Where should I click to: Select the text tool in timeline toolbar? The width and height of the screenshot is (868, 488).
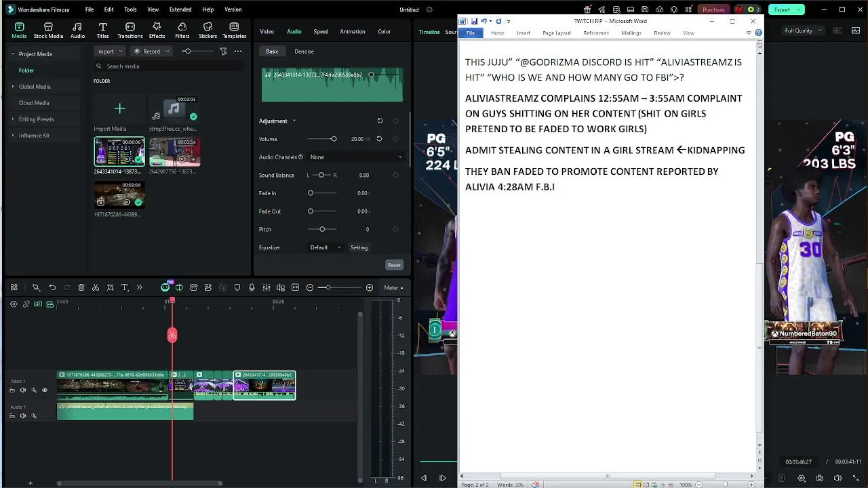click(125, 287)
